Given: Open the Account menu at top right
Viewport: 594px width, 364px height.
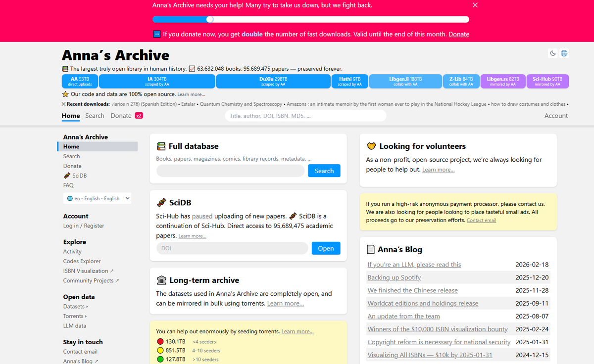Looking at the screenshot, I should [x=556, y=116].
